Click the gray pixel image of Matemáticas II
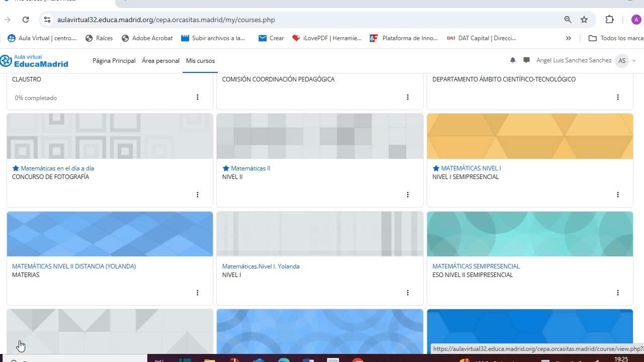This screenshot has width=644, height=362. (320, 136)
